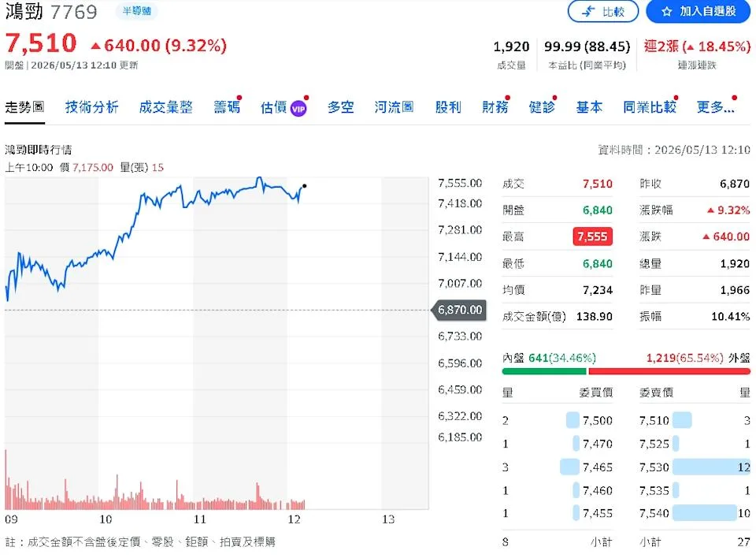Click the 7,500 best bid price row
This screenshot has height=558, width=756.
point(558,420)
